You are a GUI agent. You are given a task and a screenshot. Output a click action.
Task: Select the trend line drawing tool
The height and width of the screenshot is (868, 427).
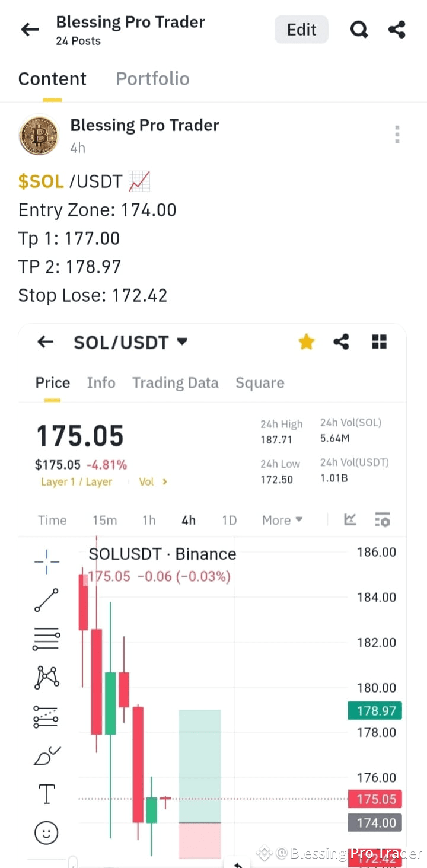(46, 600)
